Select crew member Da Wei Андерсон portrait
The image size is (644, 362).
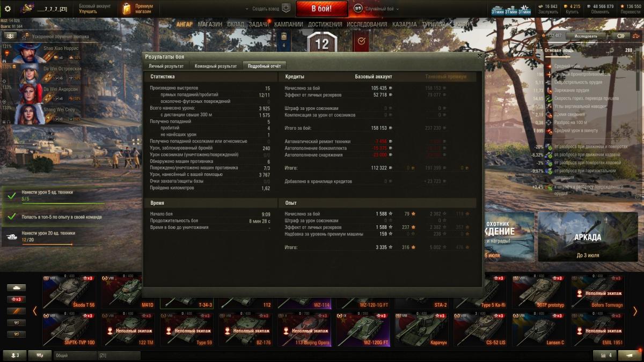[31, 94]
